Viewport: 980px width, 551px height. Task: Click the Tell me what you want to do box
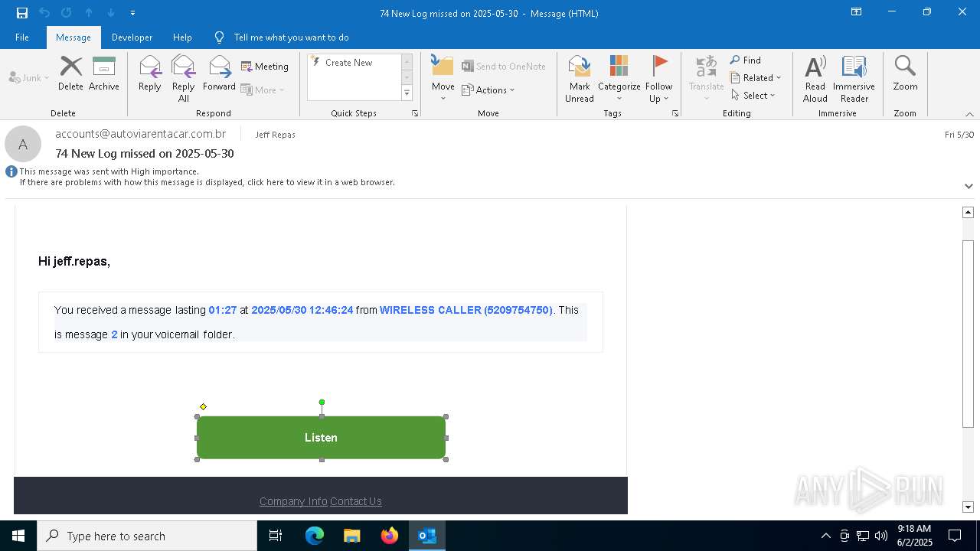pos(291,37)
